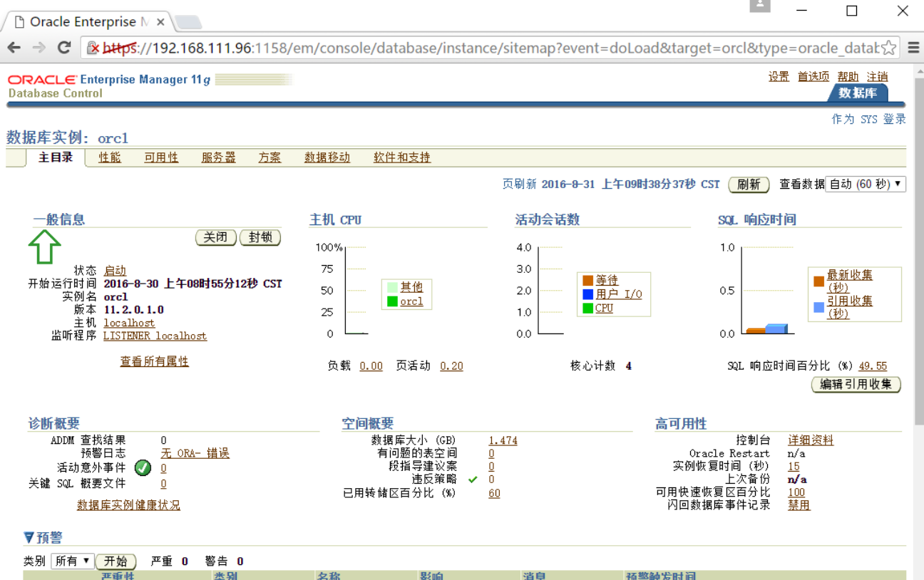Click the 设置 link
Image resolution: width=924 pixels, height=580 pixels.
pyautogui.click(x=779, y=76)
